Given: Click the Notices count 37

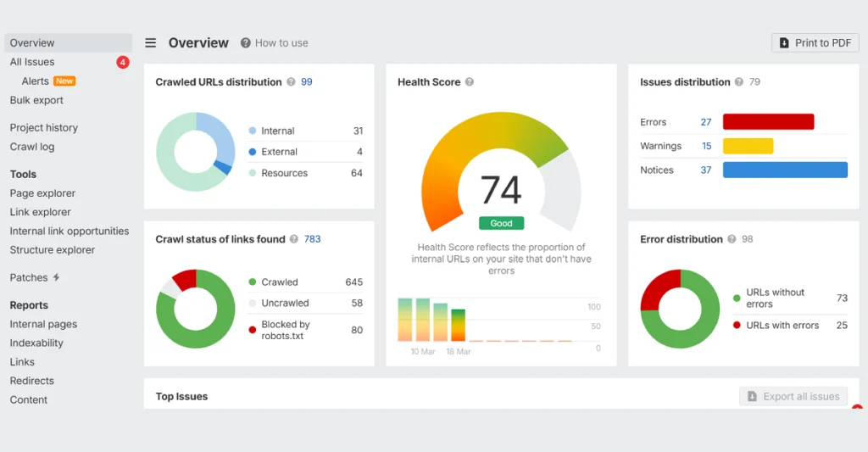Looking at the screenshot, I should tap(706, 170).
